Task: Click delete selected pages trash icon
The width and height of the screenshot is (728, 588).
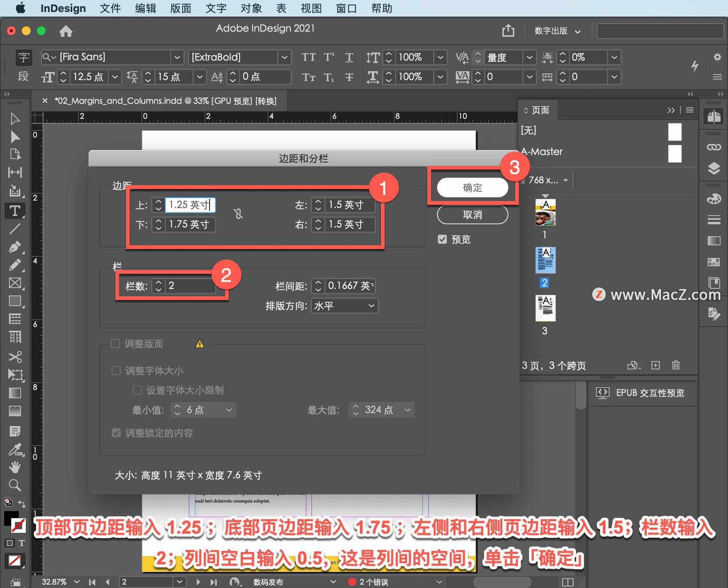Action: pos(676,365)
